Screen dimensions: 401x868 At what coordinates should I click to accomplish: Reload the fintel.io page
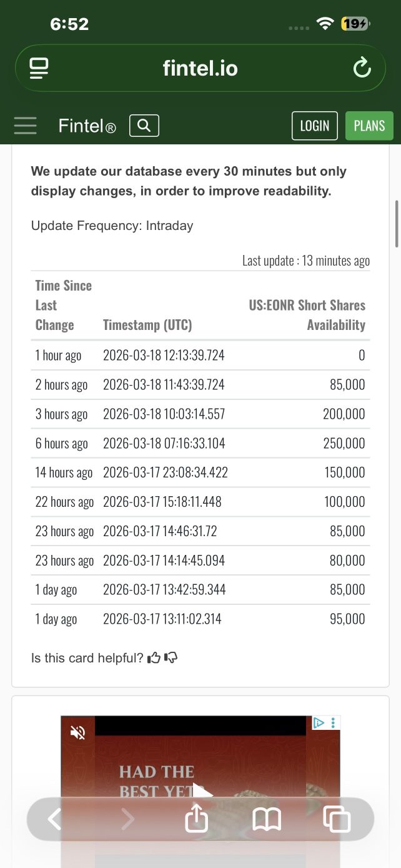(362, 68)
